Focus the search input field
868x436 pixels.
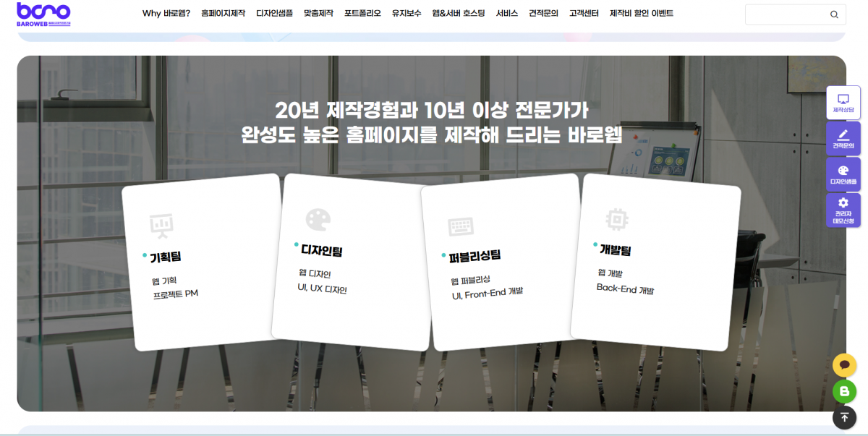[785, 14]
